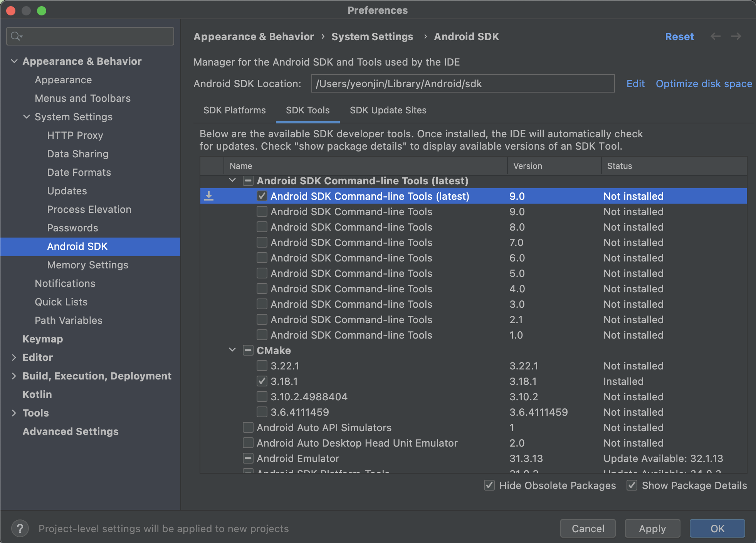Screen dimensions: 756x543
Task: Toggle the Android Emulator checkbox
Action: coord(248,458)
